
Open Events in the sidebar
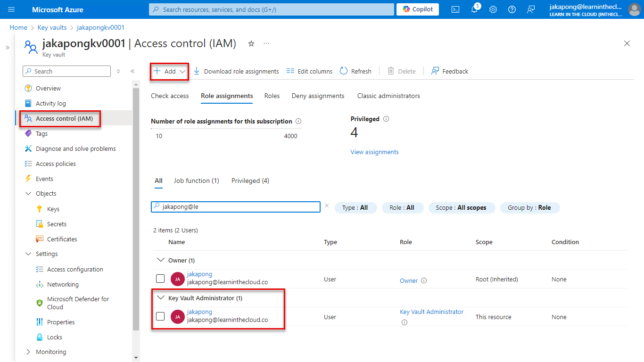(44, 179)
